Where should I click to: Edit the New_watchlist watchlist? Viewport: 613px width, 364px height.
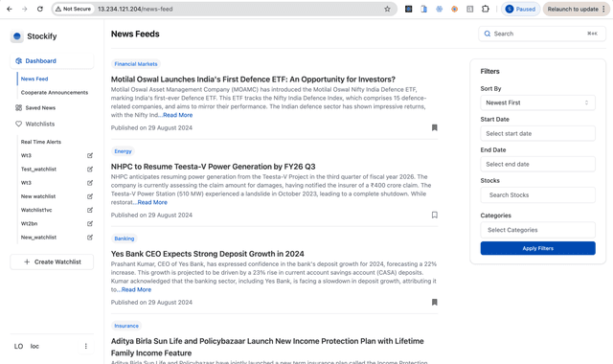(x=90, y=238)
